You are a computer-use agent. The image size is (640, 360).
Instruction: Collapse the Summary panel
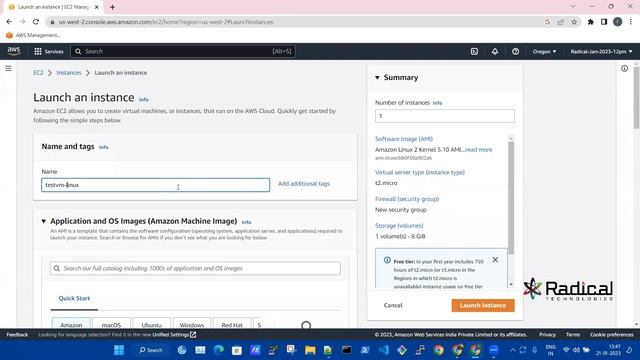click(377, 78)
